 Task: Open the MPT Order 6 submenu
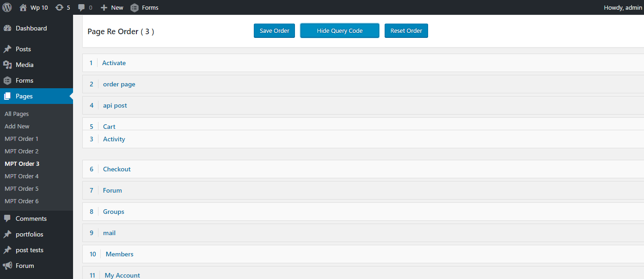pos(21,201)
